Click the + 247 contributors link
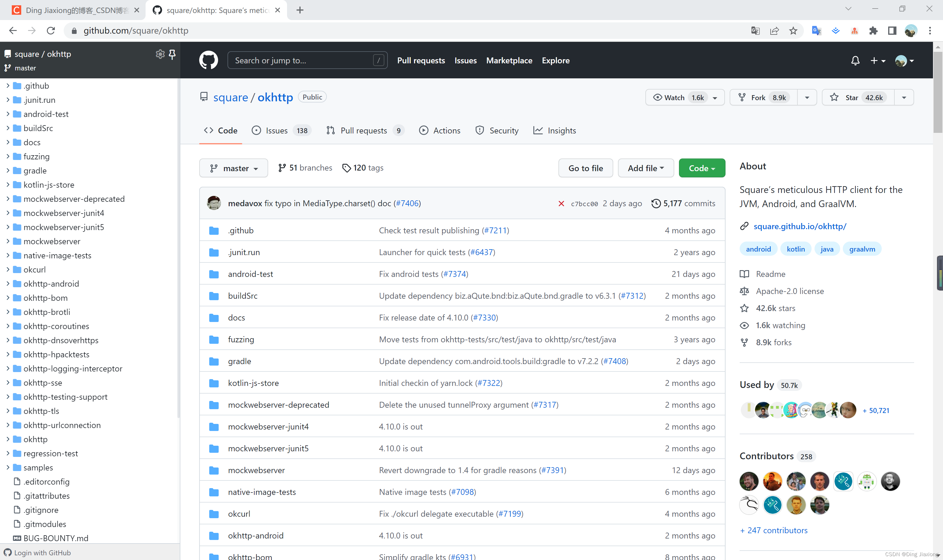 coord(774,530)
